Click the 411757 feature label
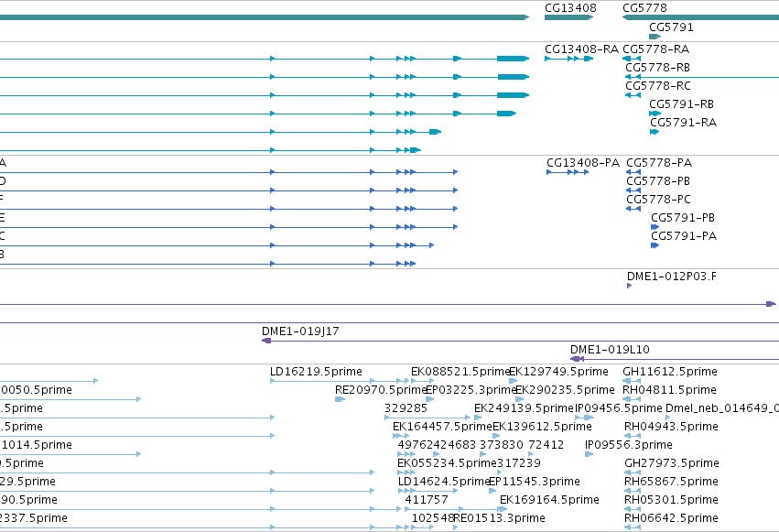Image resolution: width=779 pixels, height=532 pixels. (x=427, y=500)
